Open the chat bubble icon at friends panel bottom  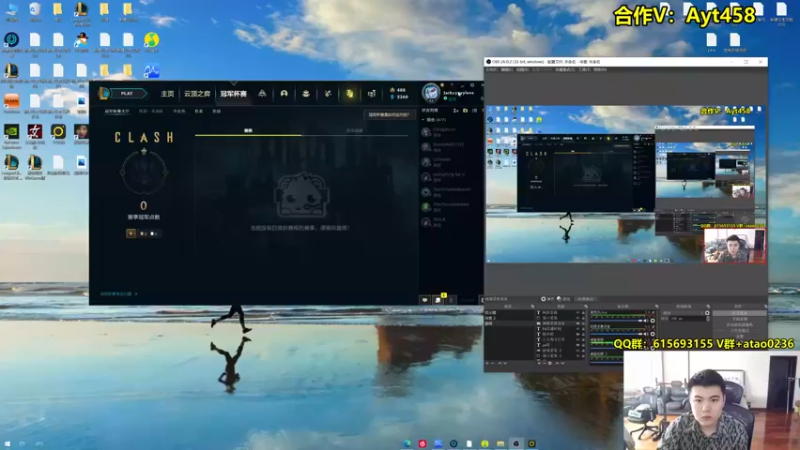(424, 300)
